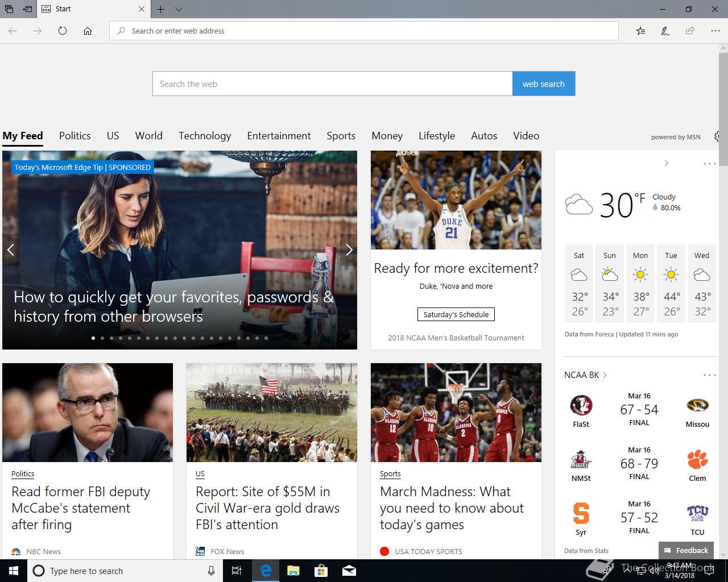Screen dimensions: 728x582
Task: Open feed settings gear icon
Action: [x=717, y=136]
